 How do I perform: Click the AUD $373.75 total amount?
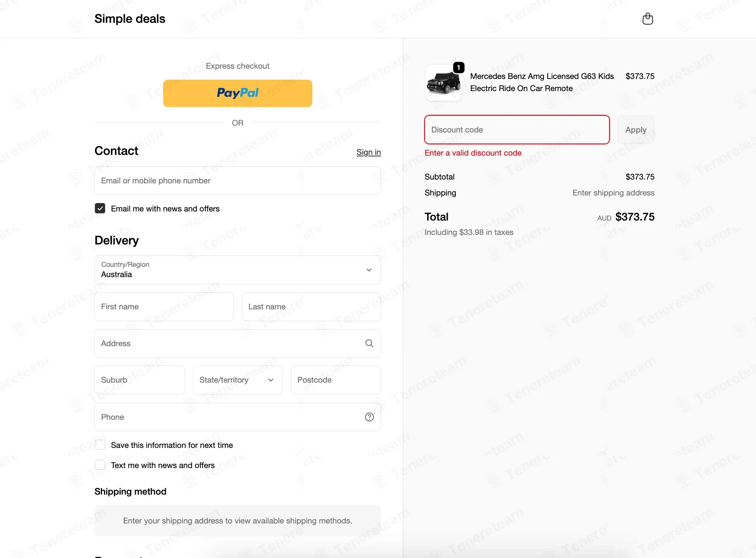tap(626, 217)
